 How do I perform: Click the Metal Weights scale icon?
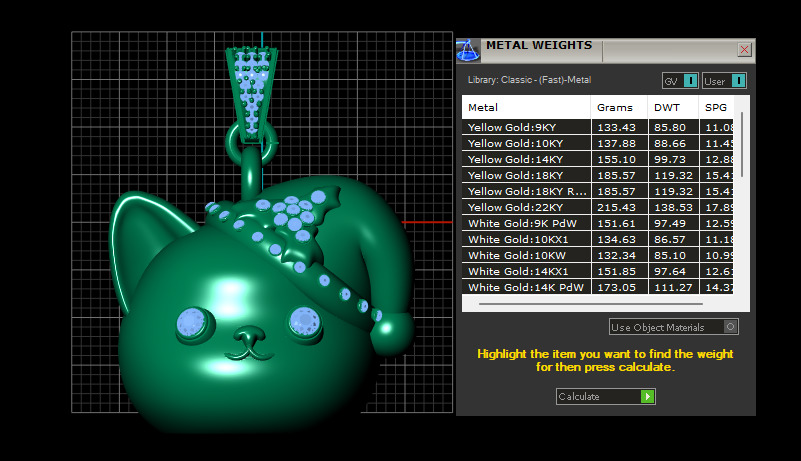pos(468,51)
